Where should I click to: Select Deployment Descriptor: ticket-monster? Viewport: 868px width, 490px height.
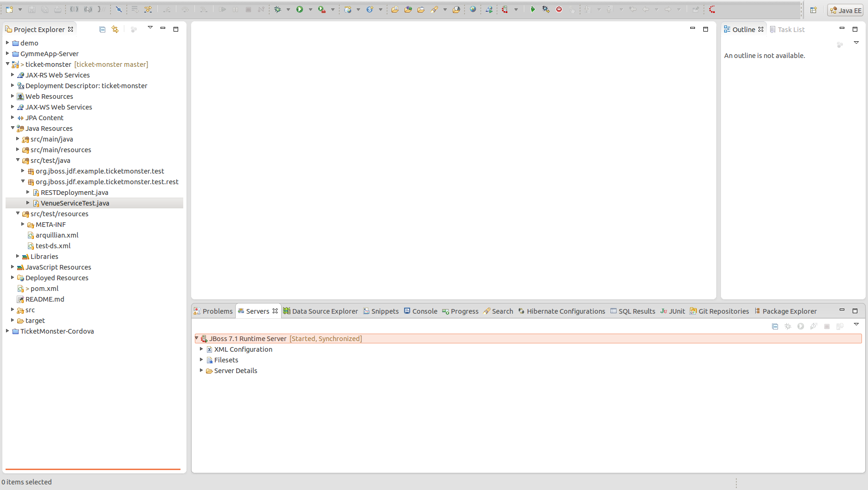pos(86,86)
